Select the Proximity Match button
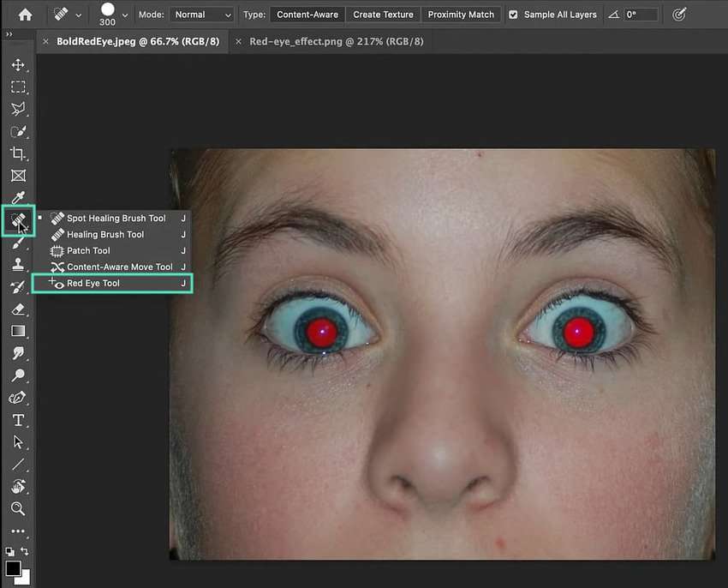 click(461, 15)
